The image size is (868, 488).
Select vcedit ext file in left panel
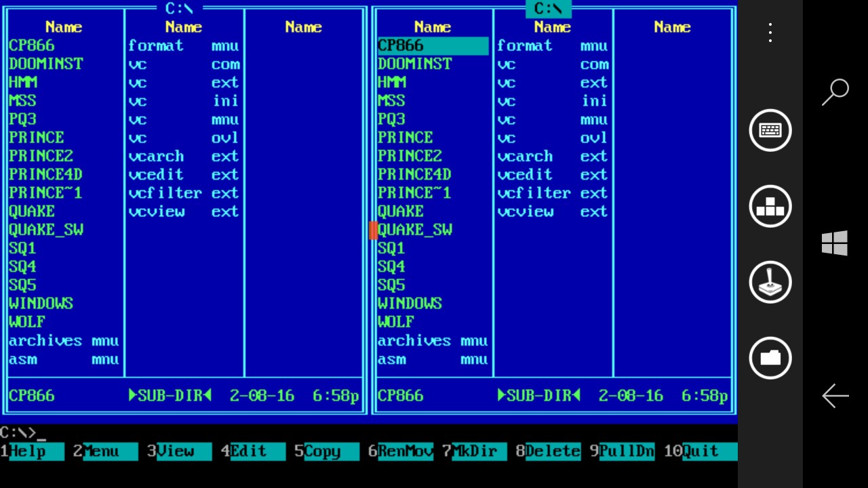(x=183, y=175)
